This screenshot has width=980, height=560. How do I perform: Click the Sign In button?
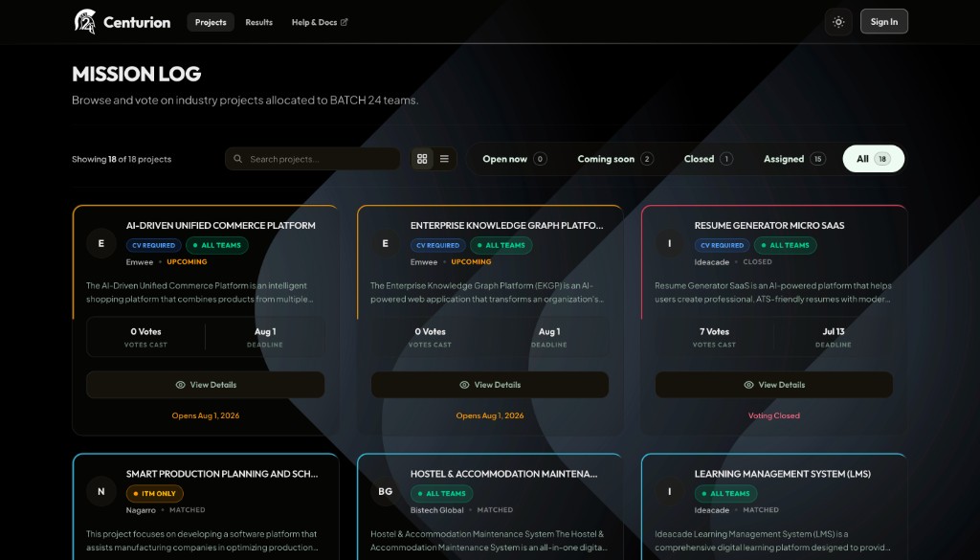coord(883,22)
